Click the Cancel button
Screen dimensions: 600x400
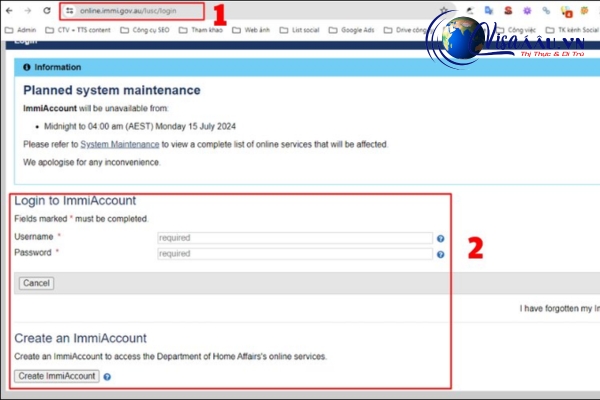point(36,283)
